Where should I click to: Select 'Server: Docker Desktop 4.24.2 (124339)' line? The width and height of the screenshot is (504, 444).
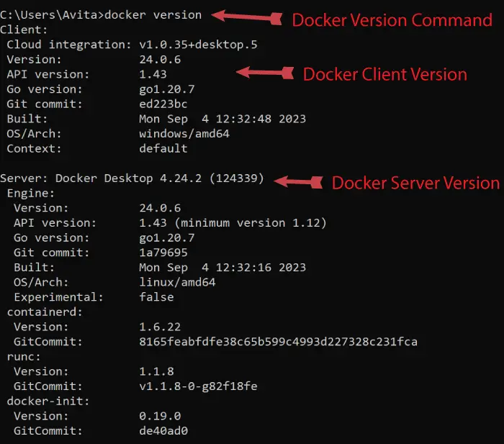click(x=132, y=178)
